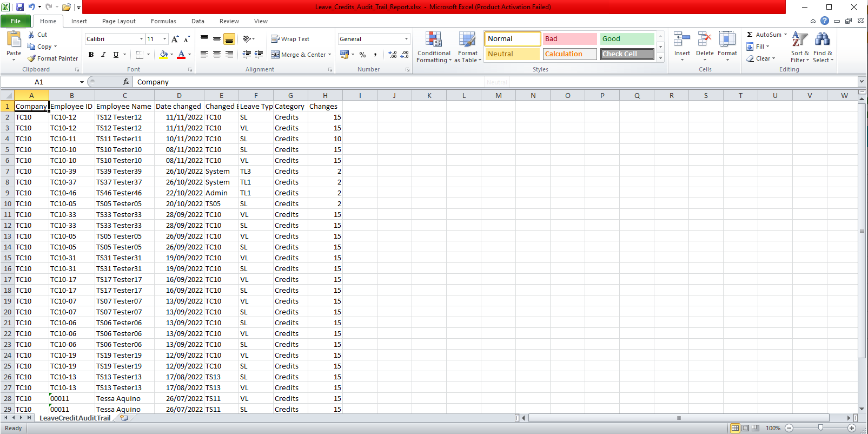
Task: Switch to Page Break Preview in status bar
Action: click(x=756, y=428)
